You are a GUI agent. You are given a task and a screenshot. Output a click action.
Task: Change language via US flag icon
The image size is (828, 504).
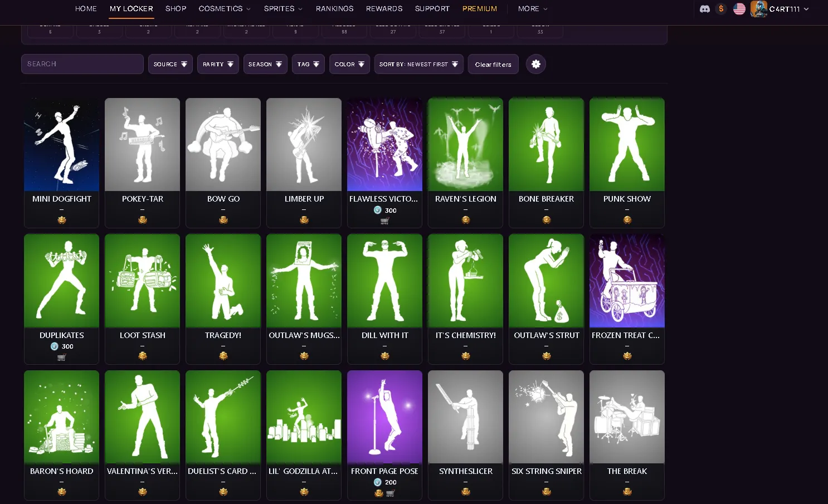(739, 9)
